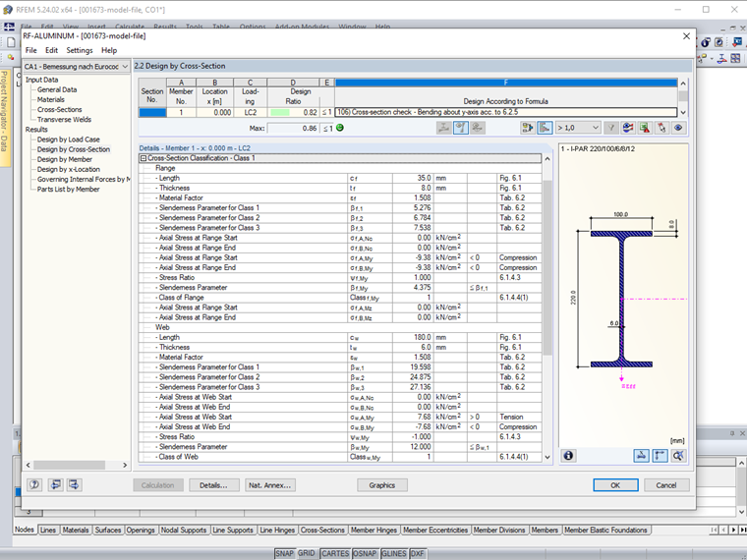747x560 pixels.
Task: Click the zoom-reset icon below the cross-section graphic
Action: [x=677, y=456]
